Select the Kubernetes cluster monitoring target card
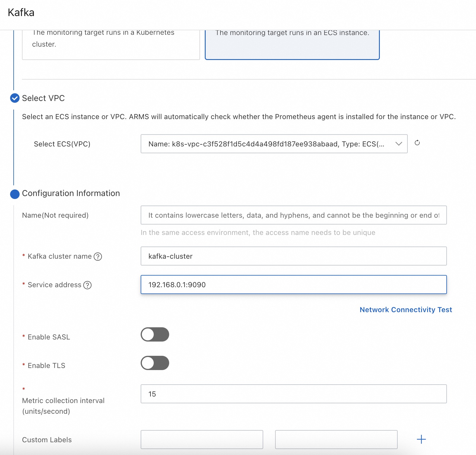 click(x=111, y=45)
